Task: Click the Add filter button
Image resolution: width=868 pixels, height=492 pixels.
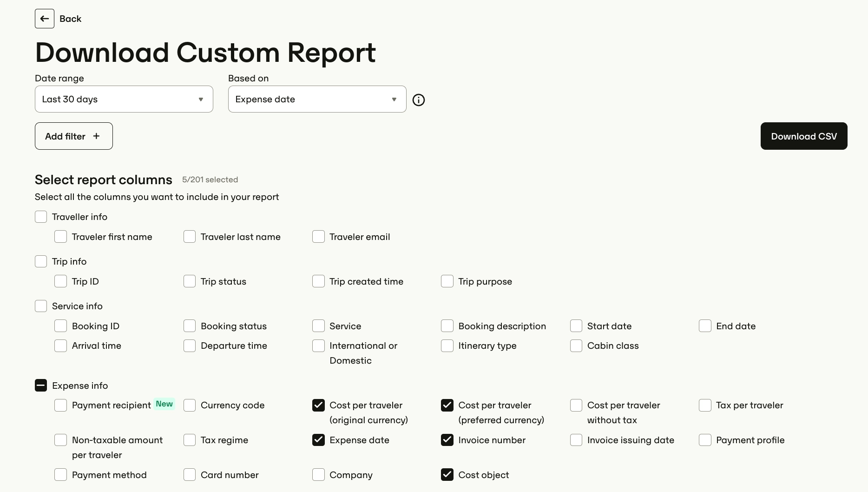Action: [74, 136]
